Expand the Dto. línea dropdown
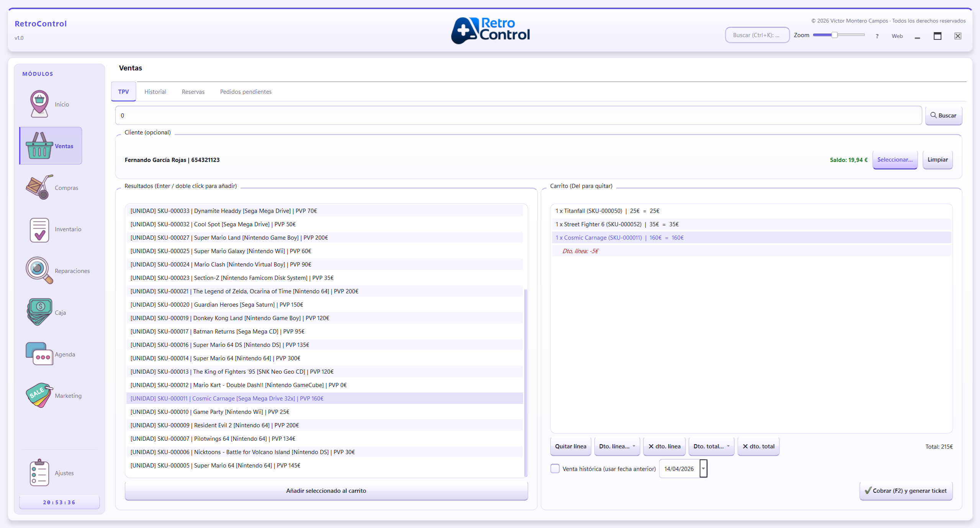The image size is (980, 528). [617, 446]
